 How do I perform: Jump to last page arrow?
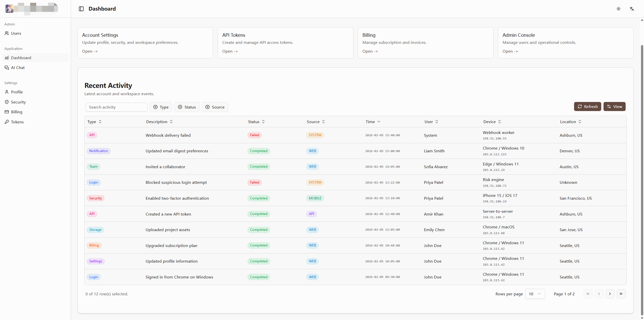621,294
